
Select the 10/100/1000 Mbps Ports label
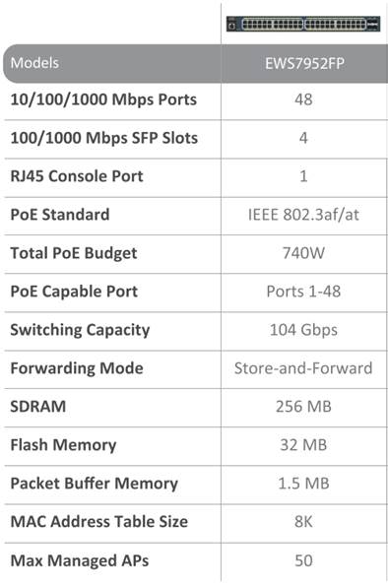pyautogui.click(x=103, y=99)
